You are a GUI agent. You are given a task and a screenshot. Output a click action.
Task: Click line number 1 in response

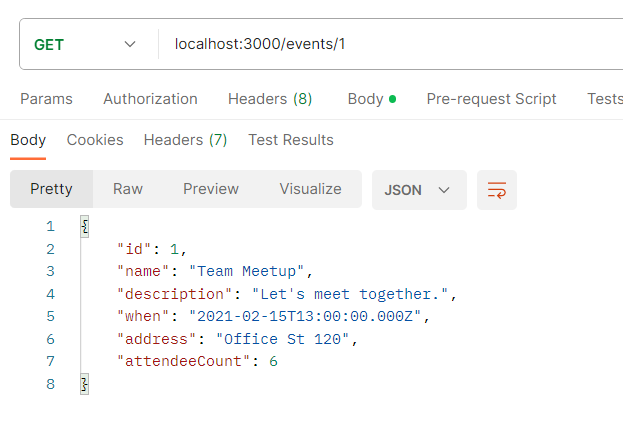50,226
